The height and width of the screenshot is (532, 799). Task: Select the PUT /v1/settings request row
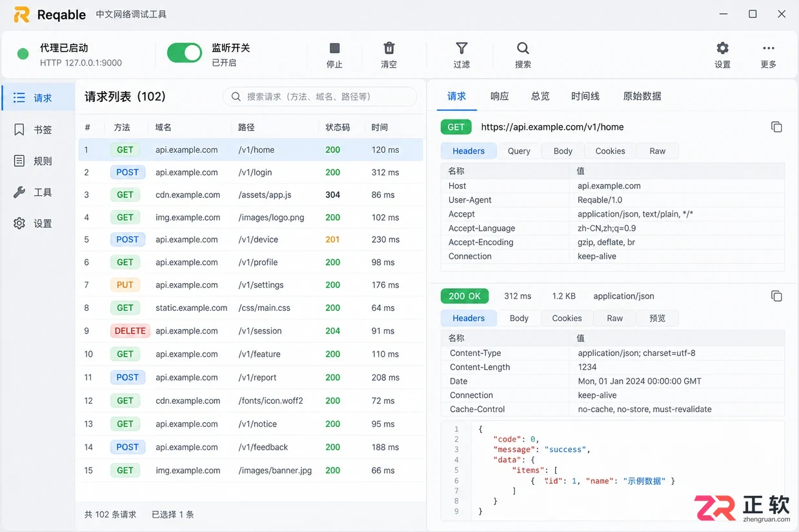[x=250, y=285]
